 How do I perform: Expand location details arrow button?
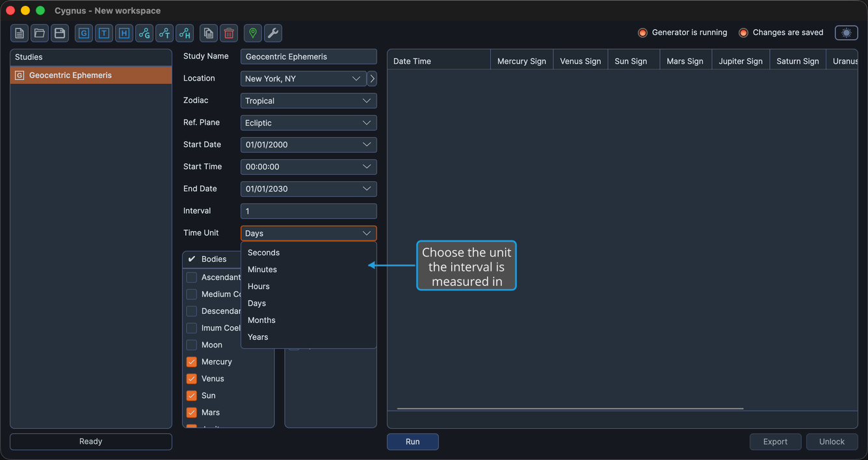tap(372, 79)
